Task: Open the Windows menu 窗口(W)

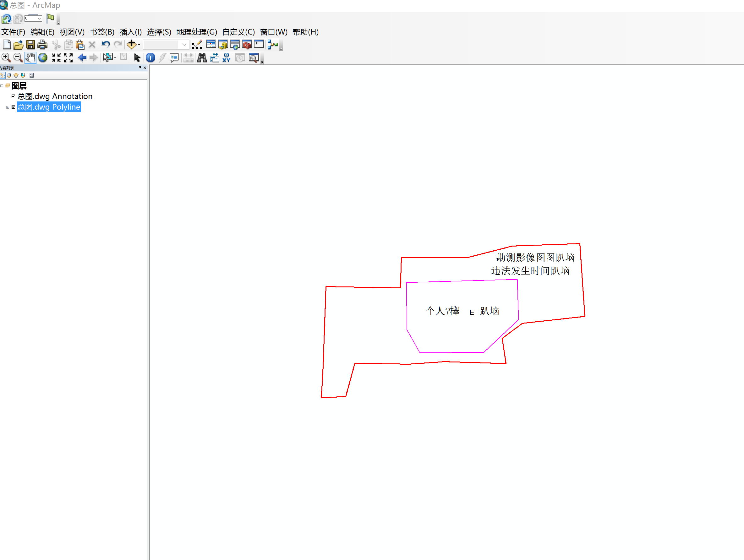Action: pos(274,32)
